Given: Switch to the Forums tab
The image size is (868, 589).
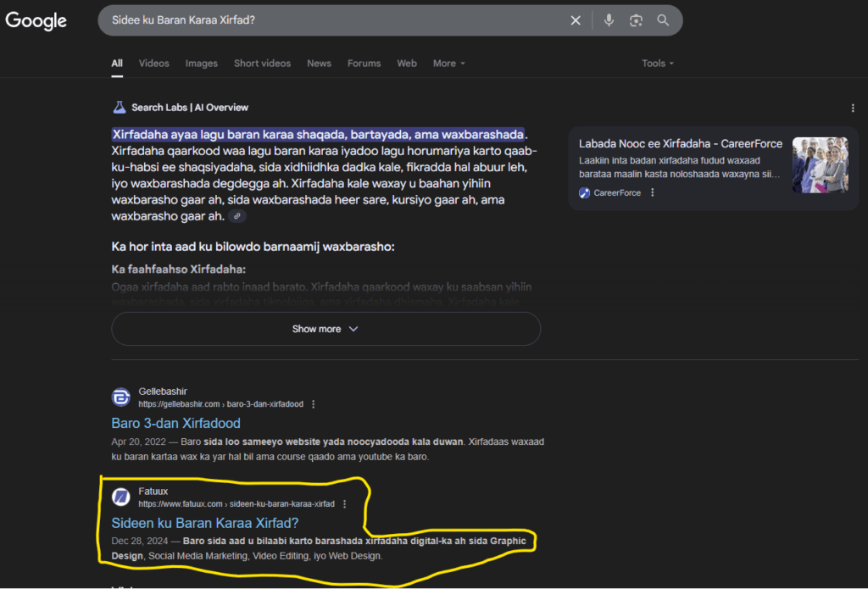Looking at the screenshot, I should click(x=364, y=63).
